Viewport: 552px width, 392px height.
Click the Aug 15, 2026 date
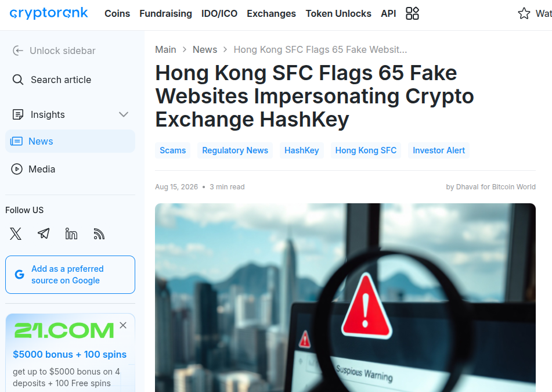[x=176, y=186]
